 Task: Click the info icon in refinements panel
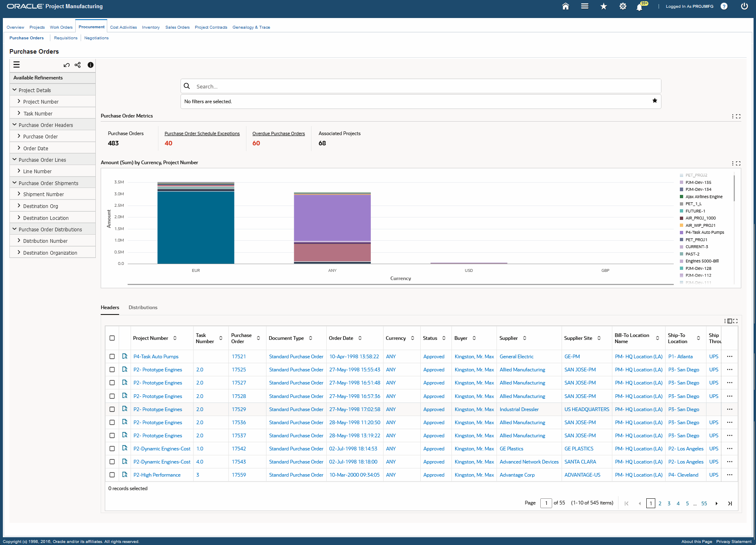tap(90, 65)
